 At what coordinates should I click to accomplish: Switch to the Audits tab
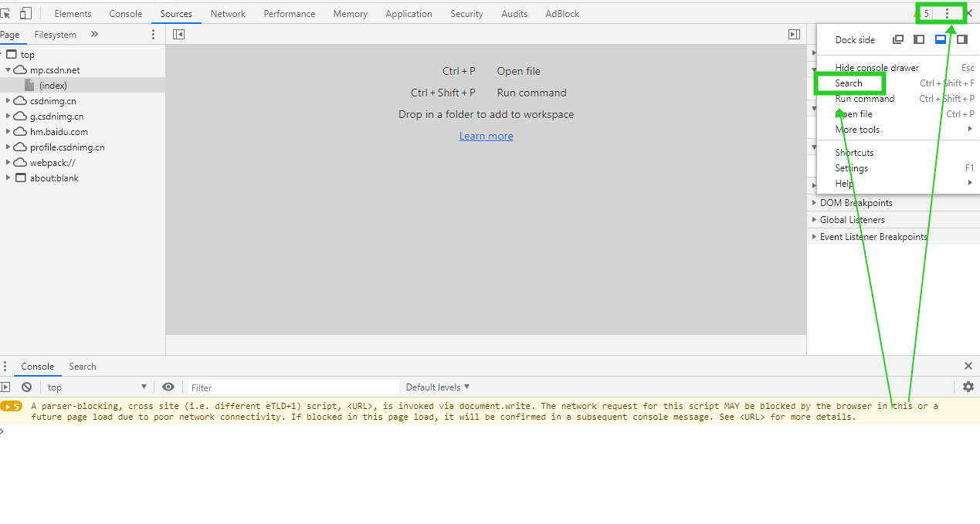(x=514, y=13)
